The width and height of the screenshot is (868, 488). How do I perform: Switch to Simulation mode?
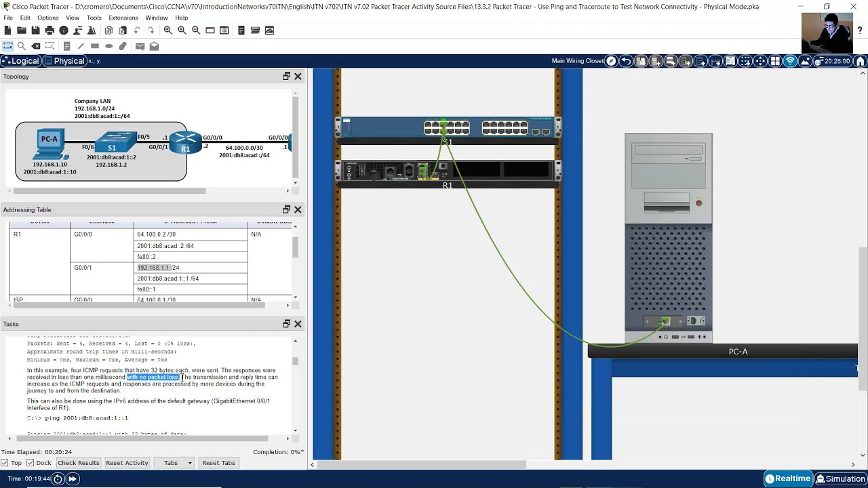[840, 479]
